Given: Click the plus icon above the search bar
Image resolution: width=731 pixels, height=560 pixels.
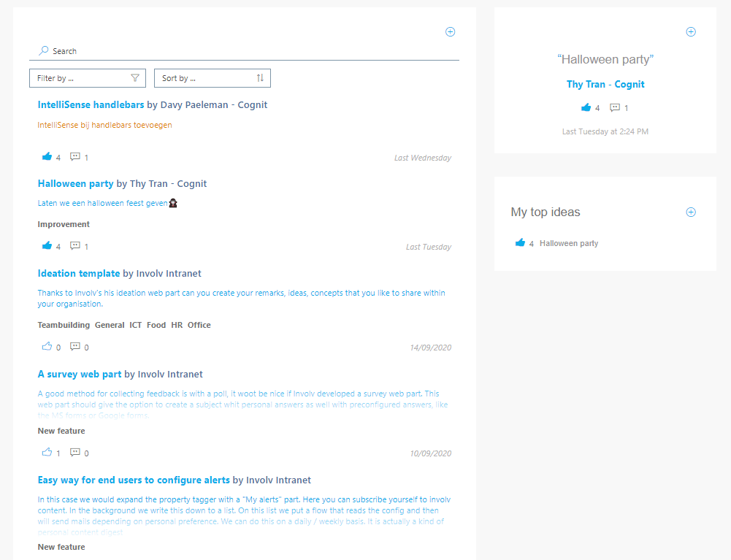Looking at the screenshot, I should [x=450, y=31].
